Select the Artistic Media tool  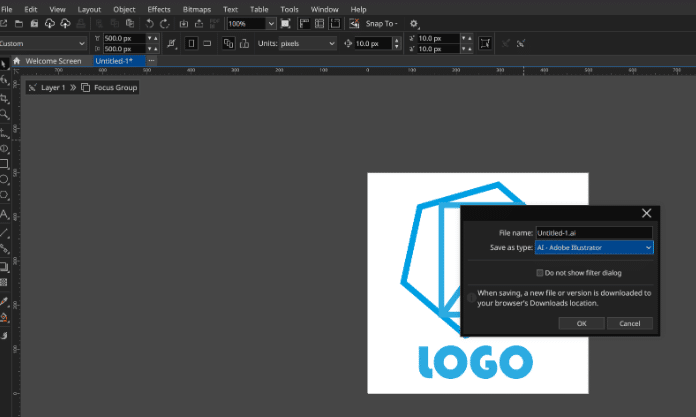(4, 149)
